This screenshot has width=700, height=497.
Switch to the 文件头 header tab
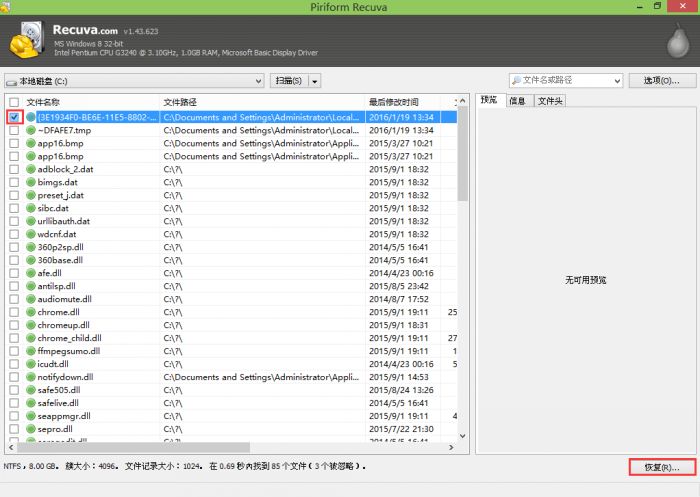550,101
